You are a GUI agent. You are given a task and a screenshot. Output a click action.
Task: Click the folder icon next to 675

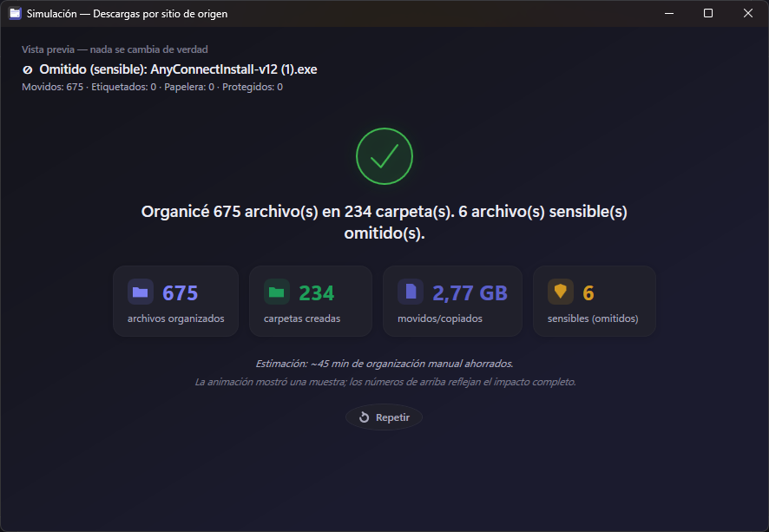141,292
